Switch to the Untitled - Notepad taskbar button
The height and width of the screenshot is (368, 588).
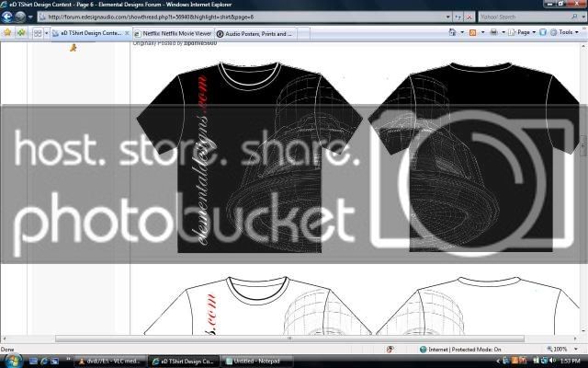[x=256, y=362]
